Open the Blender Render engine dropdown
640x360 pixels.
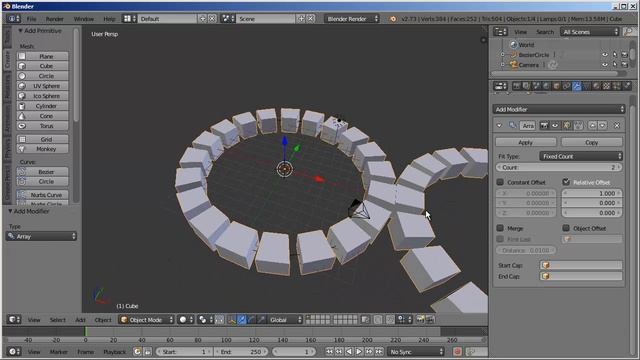[352, 19]
